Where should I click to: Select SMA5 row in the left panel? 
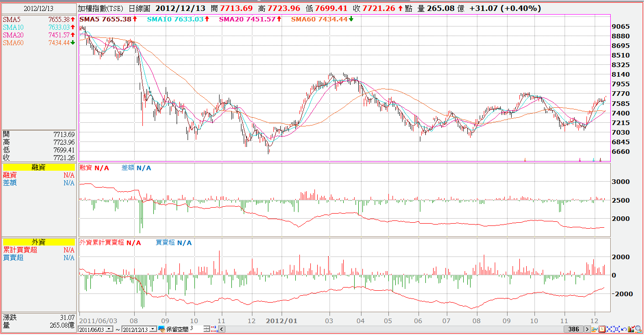click(x=38, y=20)
